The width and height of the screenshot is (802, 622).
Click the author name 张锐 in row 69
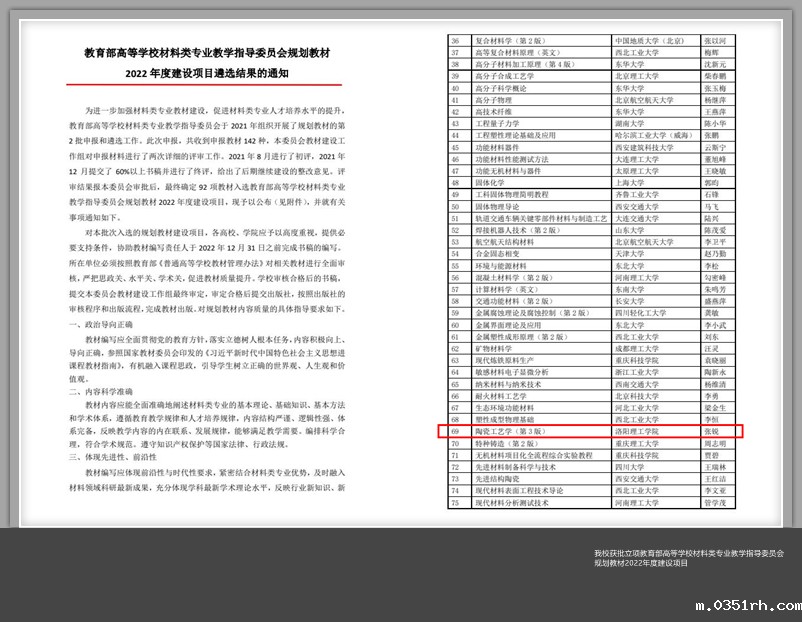click(x=713, y=430)
